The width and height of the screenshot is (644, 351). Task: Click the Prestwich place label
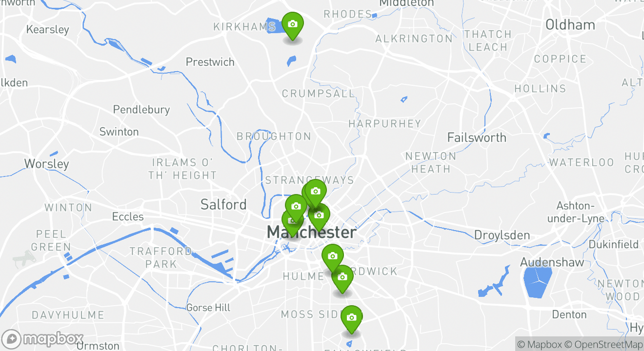tap(210, 62)
